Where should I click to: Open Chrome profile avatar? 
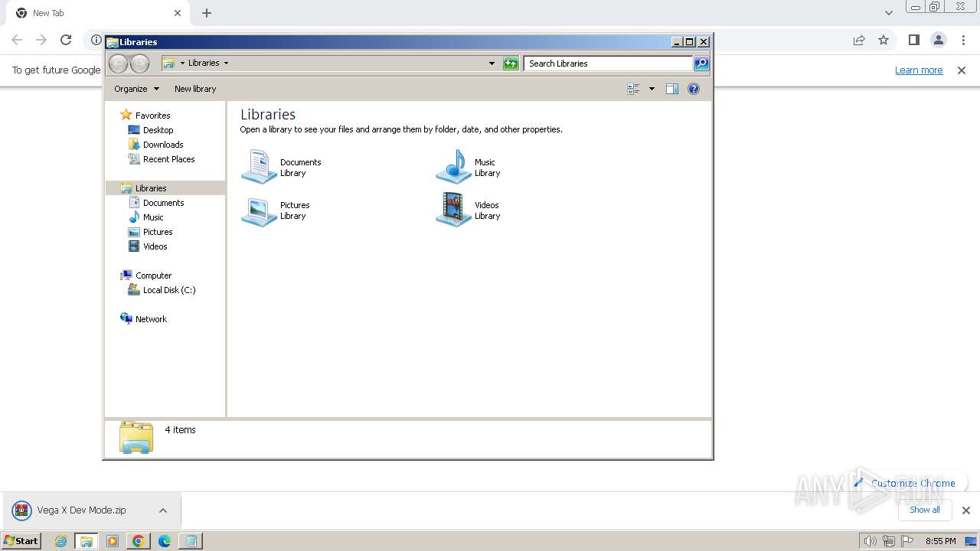coord(939,40)
